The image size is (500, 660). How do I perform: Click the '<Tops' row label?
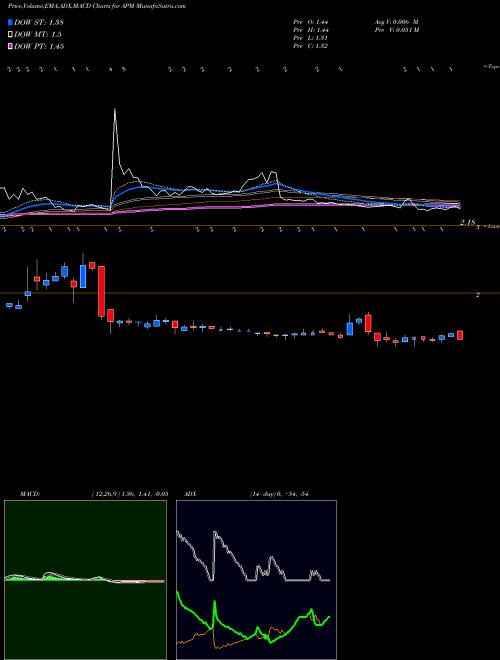pos(491,67)
